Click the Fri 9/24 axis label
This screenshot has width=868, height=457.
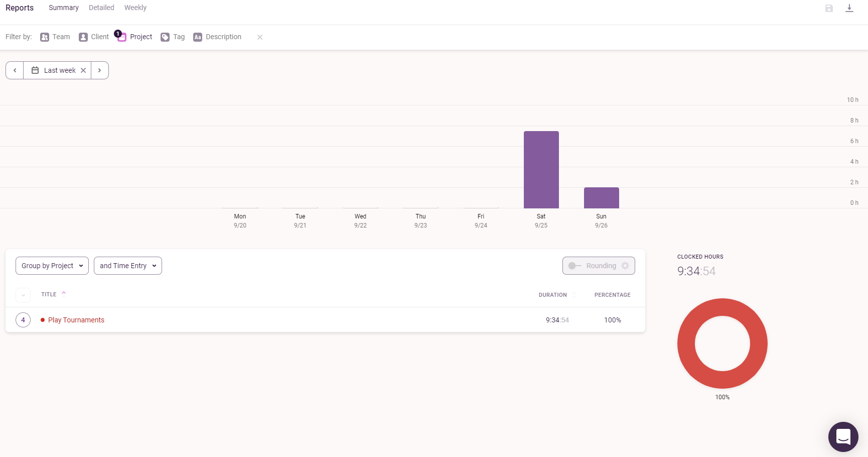coord(481,221)
